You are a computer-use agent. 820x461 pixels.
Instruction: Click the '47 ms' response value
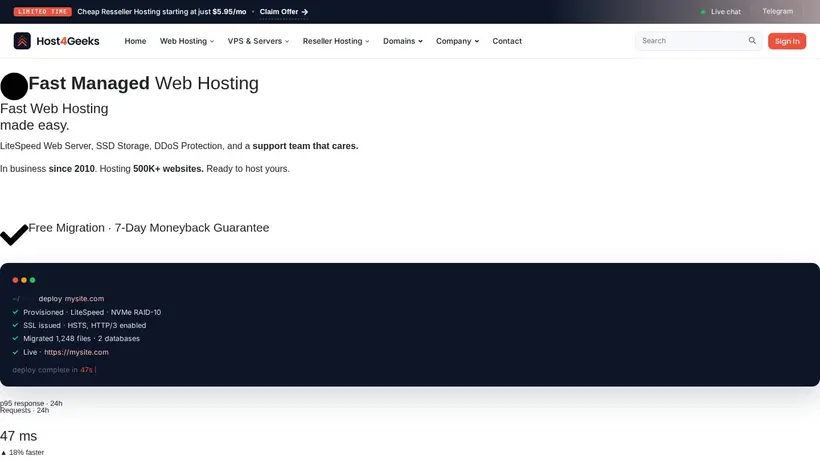click(x=18, y=436)
